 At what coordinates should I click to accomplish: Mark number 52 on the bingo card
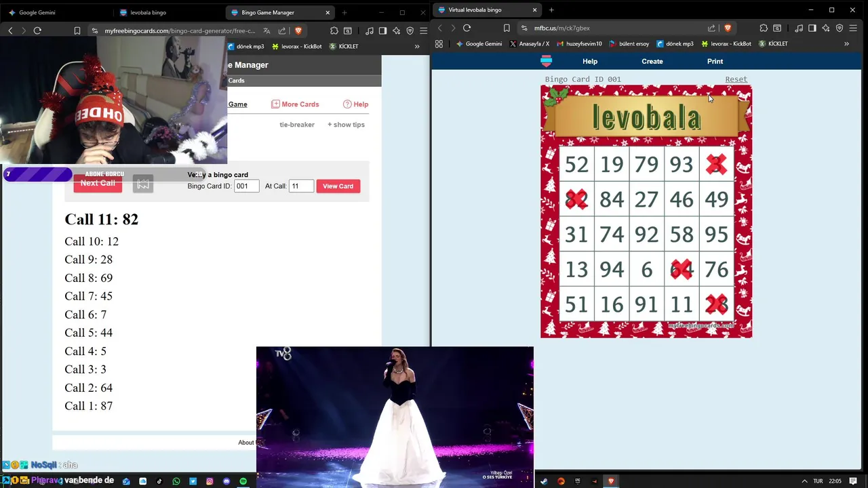click(576, 164)
